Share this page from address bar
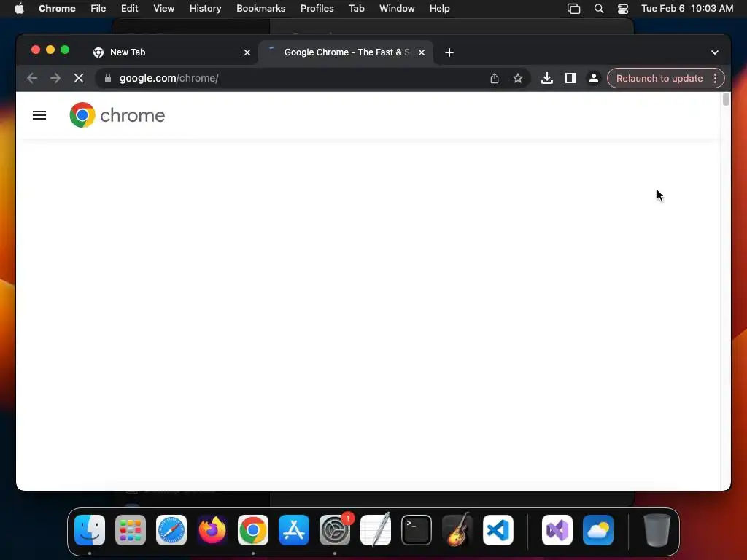The height and width of the screenshot is (560, 747). point(495,78)
